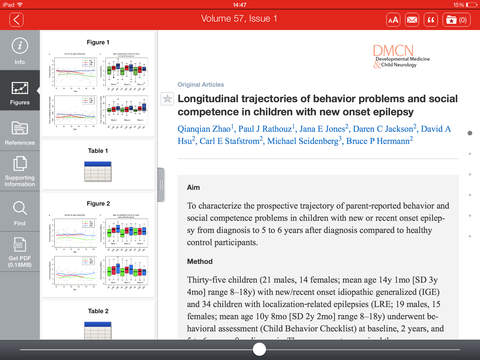Select the Figures sidebar tab

[20, 91]
